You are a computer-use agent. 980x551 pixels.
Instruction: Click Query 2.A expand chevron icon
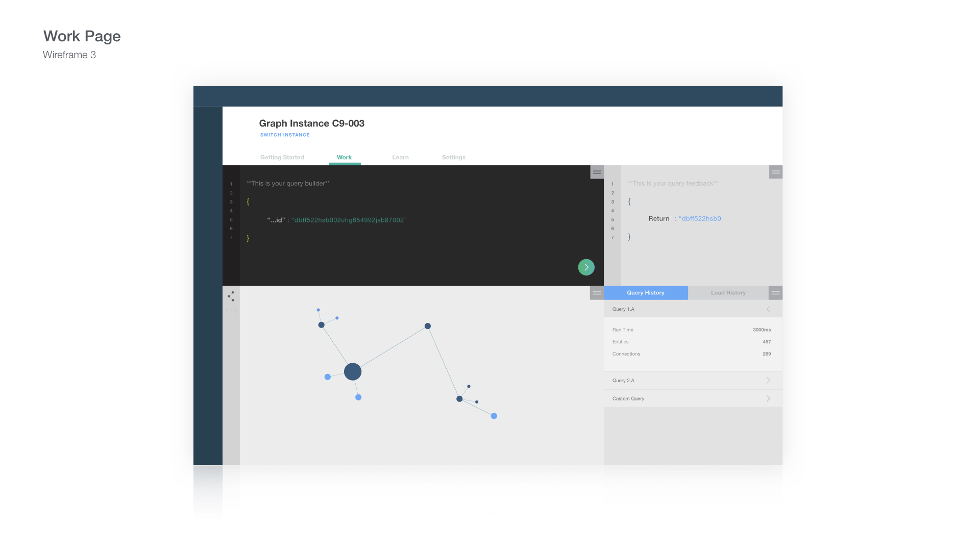pos(768,380)
